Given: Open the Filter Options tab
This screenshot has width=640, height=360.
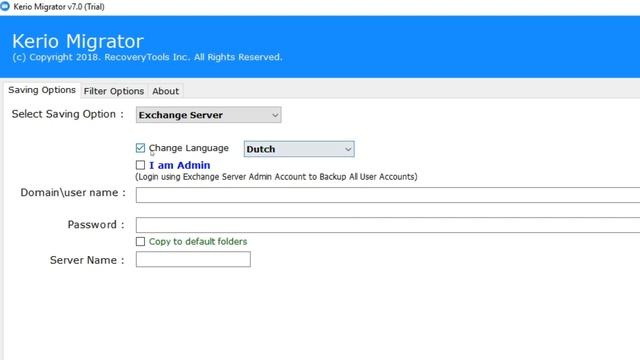Looking at the screenshot, I should coord(114,91).
